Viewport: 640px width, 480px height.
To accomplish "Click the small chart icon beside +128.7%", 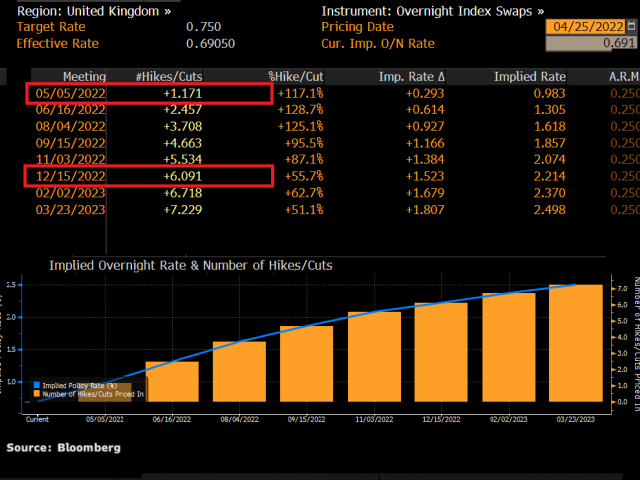I will point(320,109).
